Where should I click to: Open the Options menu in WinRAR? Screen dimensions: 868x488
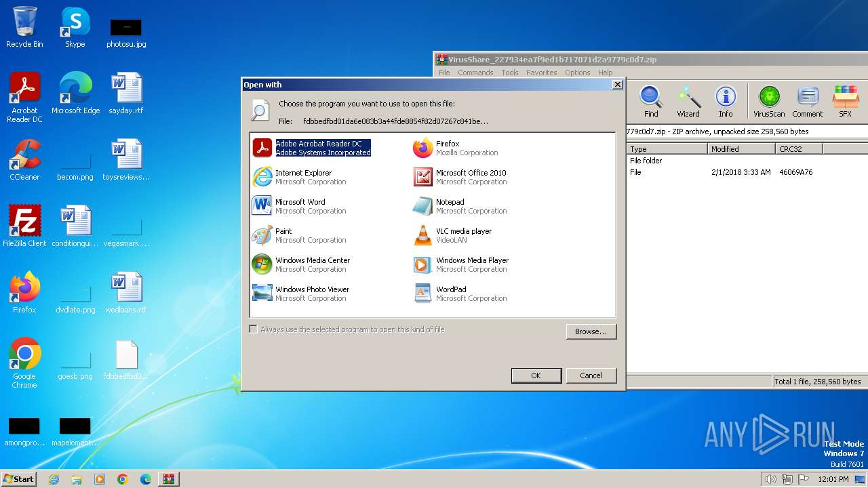tap(578, 73)
